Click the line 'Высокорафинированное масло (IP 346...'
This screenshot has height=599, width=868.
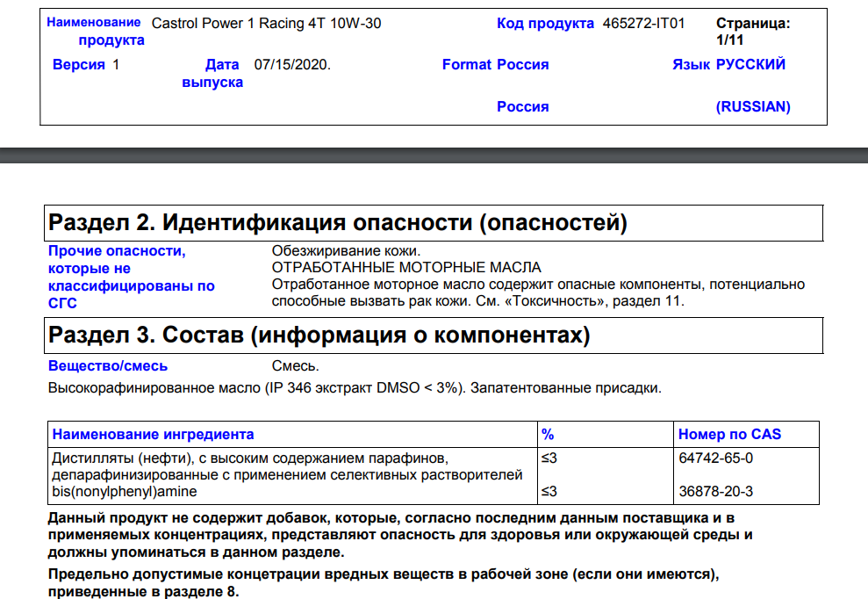click(355, 388)
